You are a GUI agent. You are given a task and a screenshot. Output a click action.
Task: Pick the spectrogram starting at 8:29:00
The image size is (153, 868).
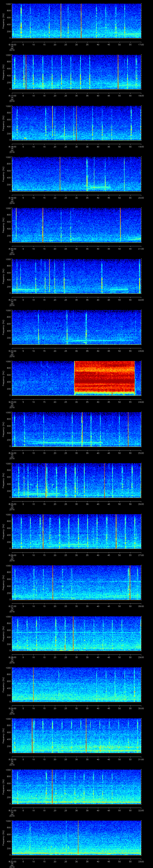tap(77, 685)
